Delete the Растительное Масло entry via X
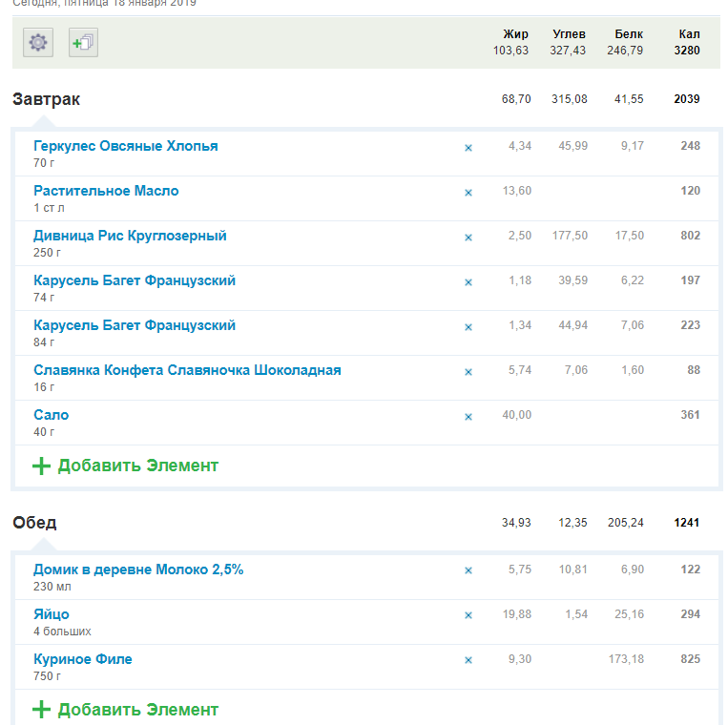 (x=468, y=193)
